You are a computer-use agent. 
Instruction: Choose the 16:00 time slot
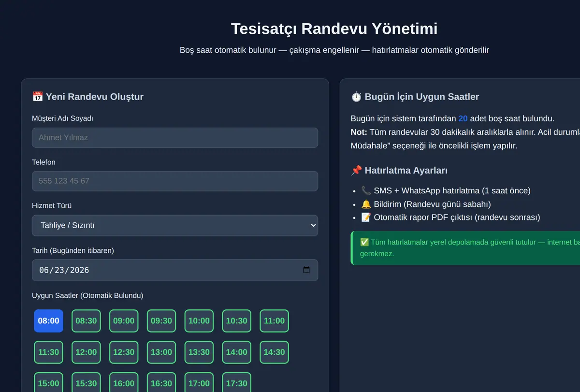[124, 382]
